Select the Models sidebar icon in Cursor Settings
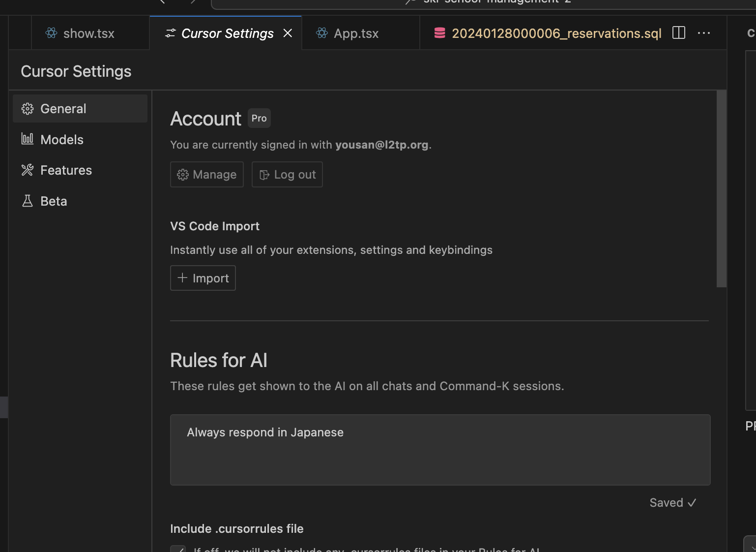The height and width of the screenshot is (552, 756). pyautogui.click(x=28, y=139)
